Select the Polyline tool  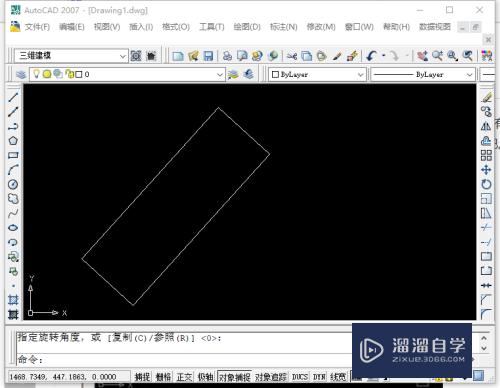point(13,126)
